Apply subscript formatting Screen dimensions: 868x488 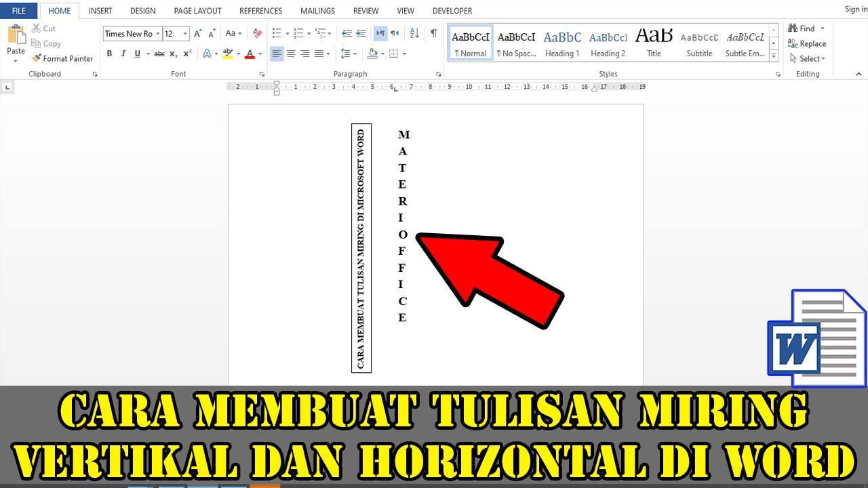174,54
